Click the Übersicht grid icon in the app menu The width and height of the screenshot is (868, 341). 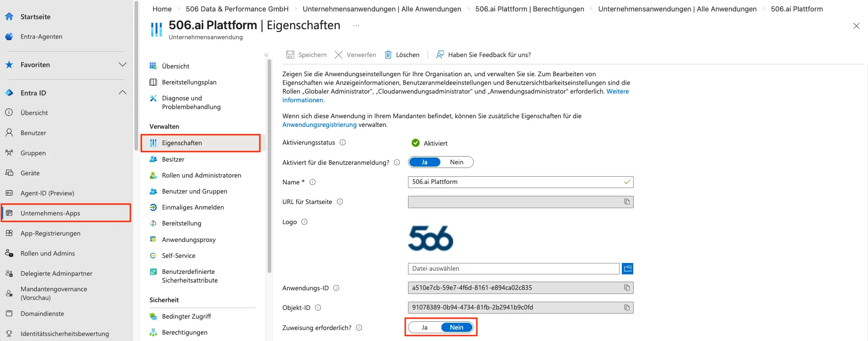click(153, 66)
